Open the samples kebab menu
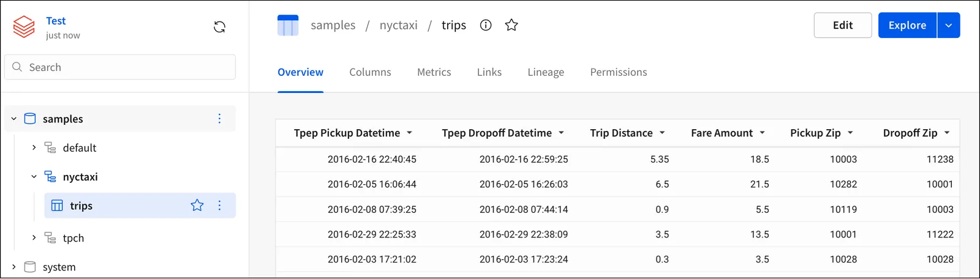980x279 pixels. [219, 119]
